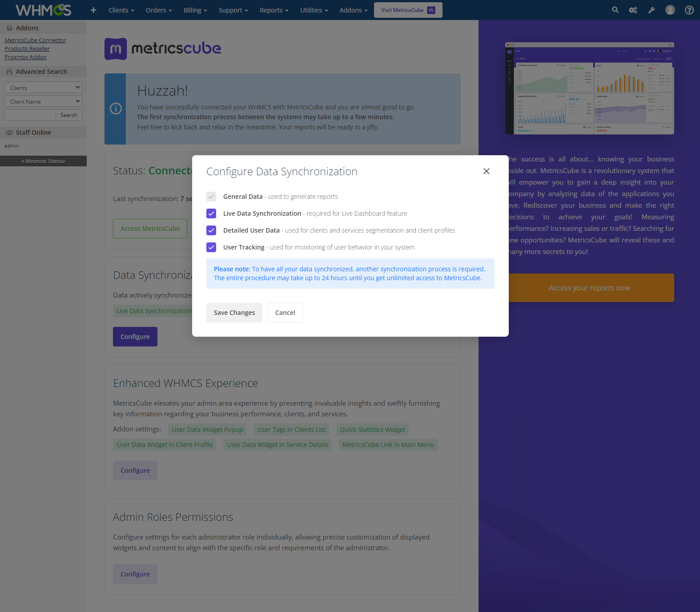Click the User Tags in Clients List tag
The height and width of the screenshot is (612, 700).
tap(291, 430)
